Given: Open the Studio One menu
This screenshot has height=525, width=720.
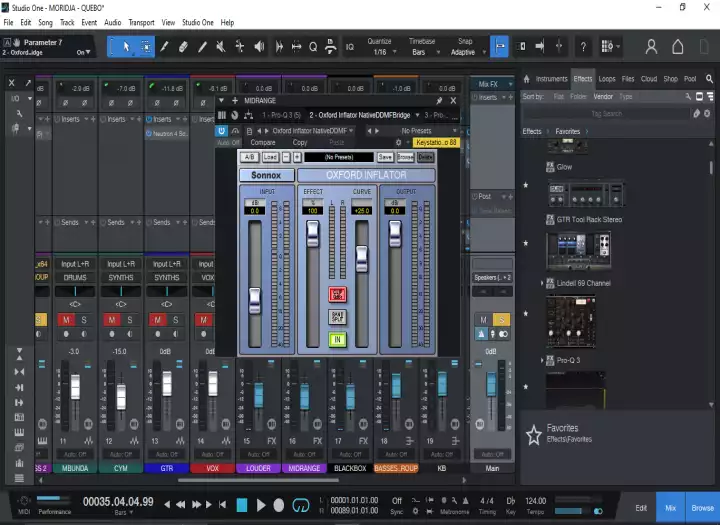Looking at the screenshot, I should click(198, 23).
